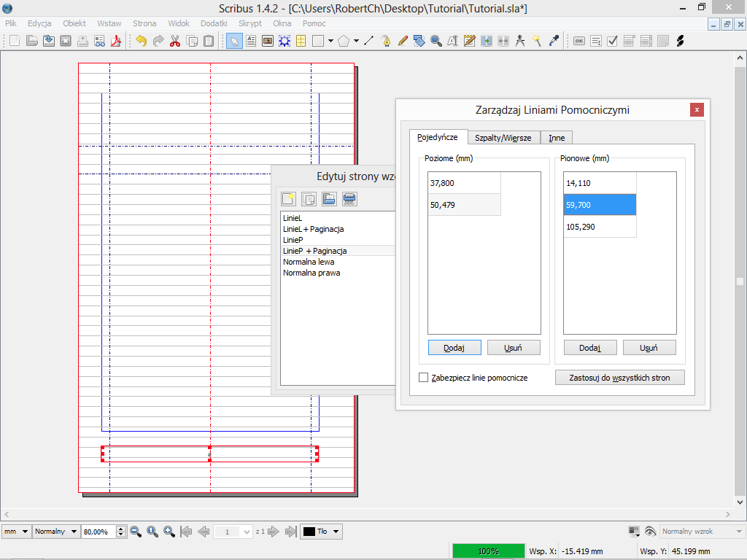Viewport: 747px width, 560px height.
Task: Select LinieL + Paginacja master page
Action: 314,229
